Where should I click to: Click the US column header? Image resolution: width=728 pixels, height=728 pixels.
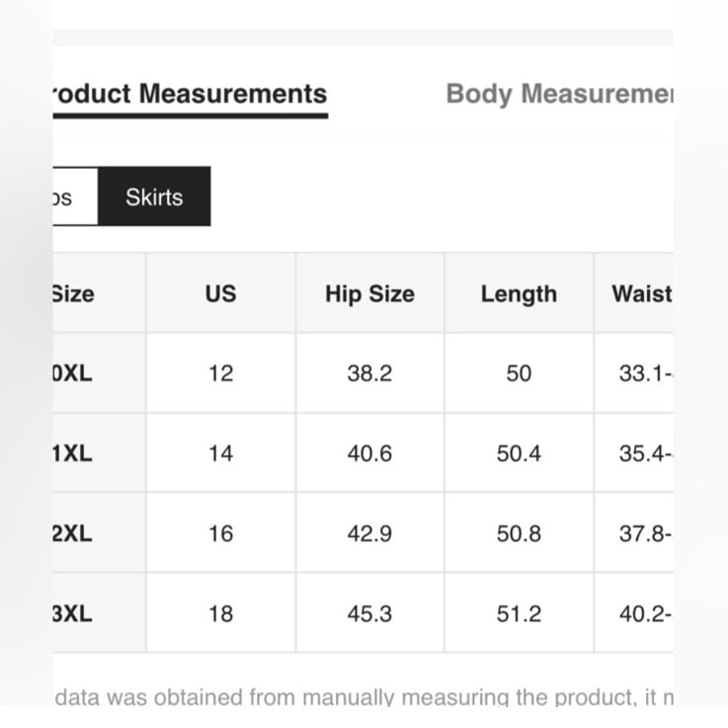point(221,293)
